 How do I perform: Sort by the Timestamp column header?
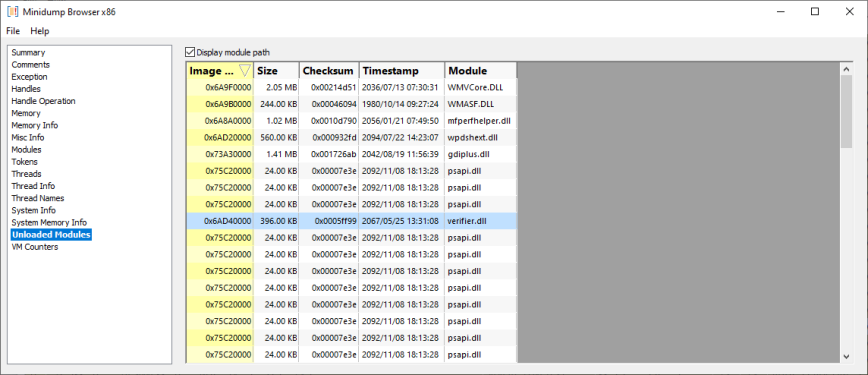click(x=402, y=71)
